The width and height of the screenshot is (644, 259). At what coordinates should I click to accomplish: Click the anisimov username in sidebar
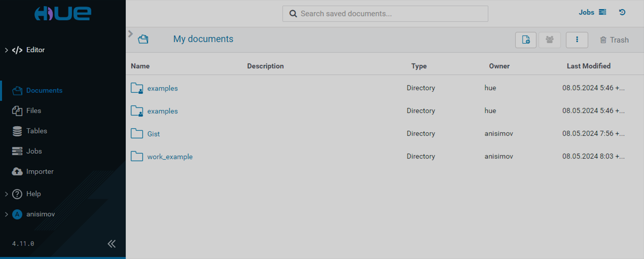(41, 214)
